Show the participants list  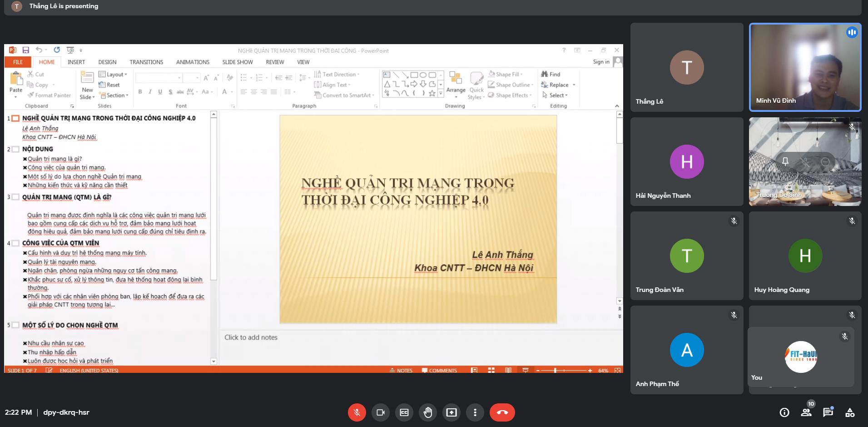coord(806,412)
